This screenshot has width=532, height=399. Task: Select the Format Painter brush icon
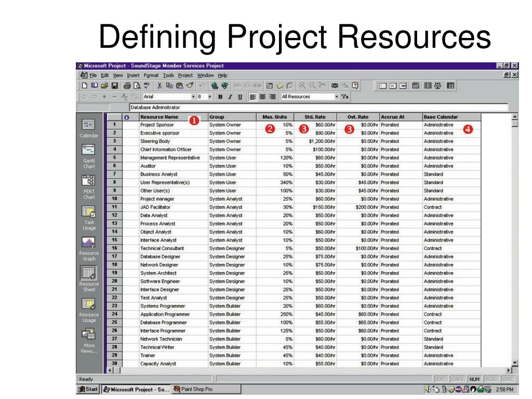190,86
